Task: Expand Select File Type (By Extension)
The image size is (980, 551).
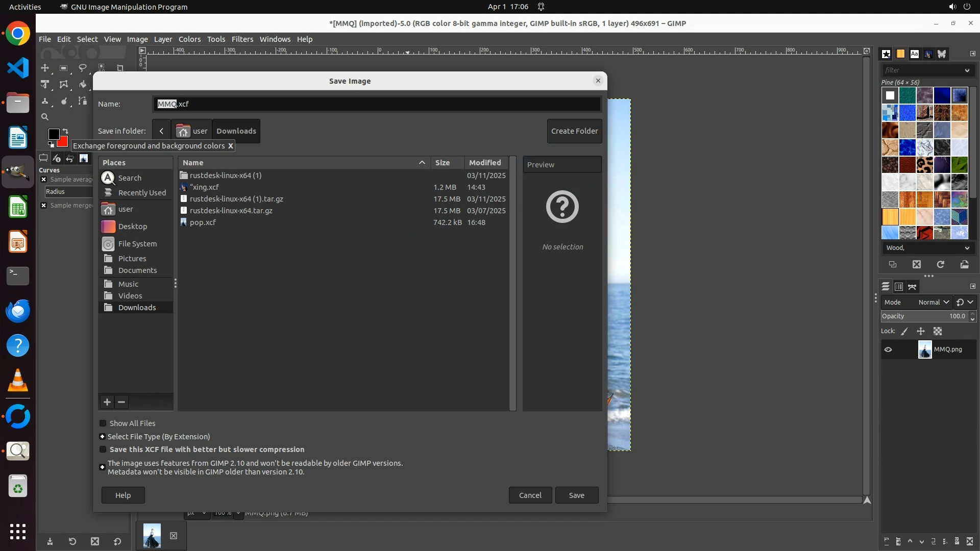Action: [103, 437]
